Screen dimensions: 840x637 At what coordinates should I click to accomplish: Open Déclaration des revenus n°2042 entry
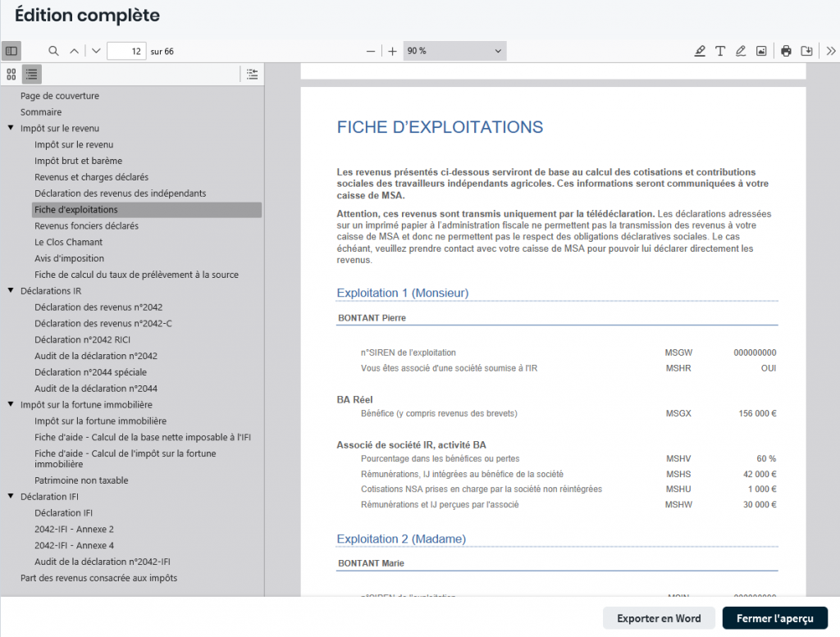coord(98,307)
